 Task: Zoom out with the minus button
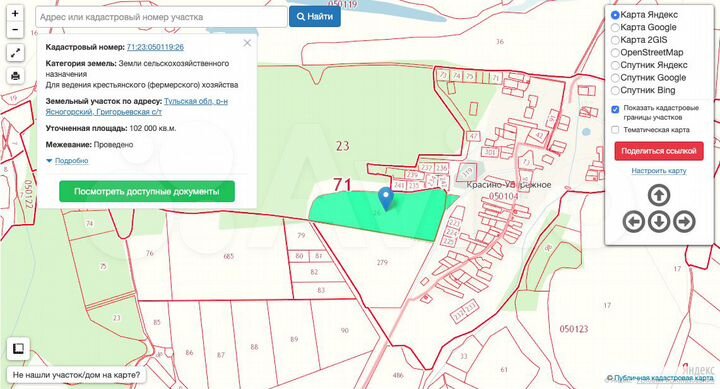click(x=15, y=30)
